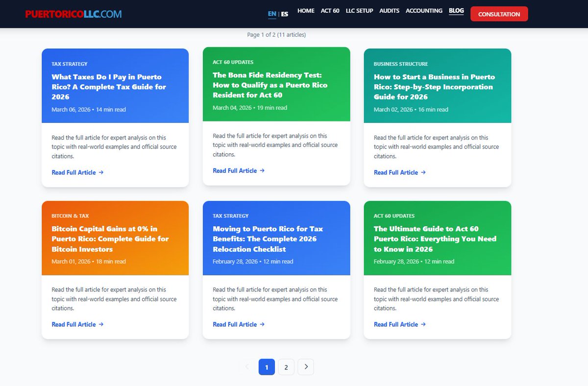Click Read Full Article under Relocation Checklist
Image resolution: width=588 pixels, height=386 pixels.
coord(239,324)
